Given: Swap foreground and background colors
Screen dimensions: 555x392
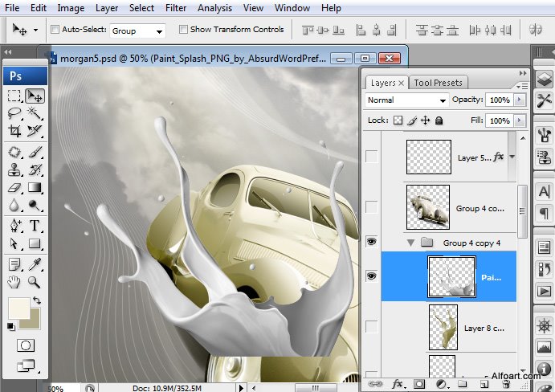Looking at the screenshot, I should point(37,301).
